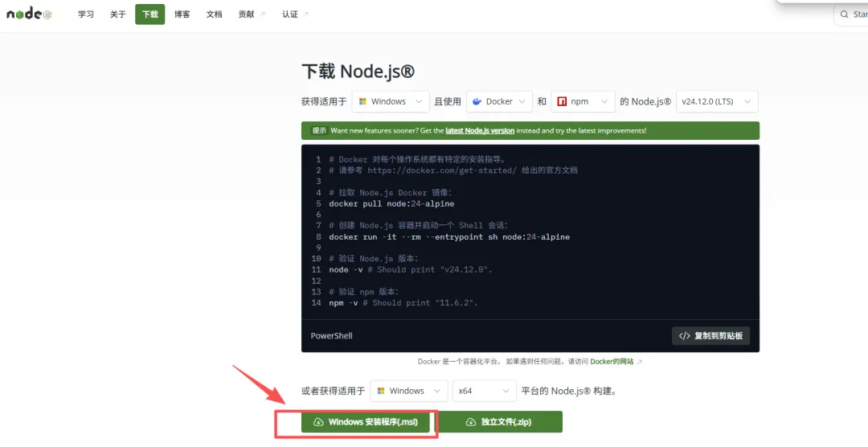Click the download icon on the .msi button
The width and height of the screenshot is (868, 447).
pyautogui.click(x=318, y=422)
